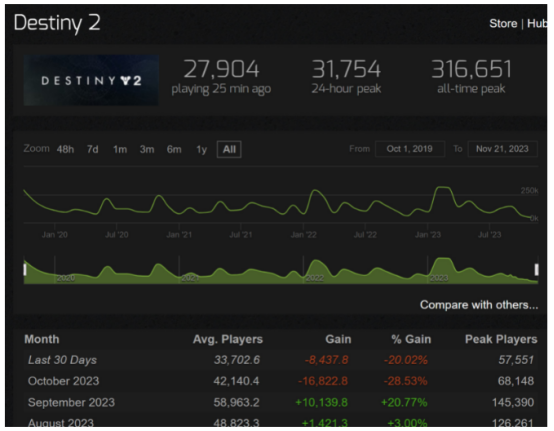Select the 6m zoom range
The image size is (554, 431).
(174, 149)
